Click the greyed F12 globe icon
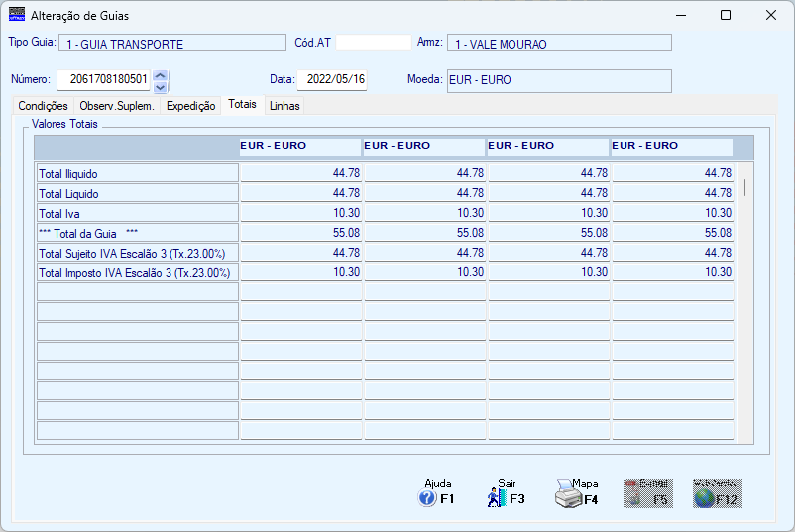Screen dimensions: 795x532 [718, 493]
